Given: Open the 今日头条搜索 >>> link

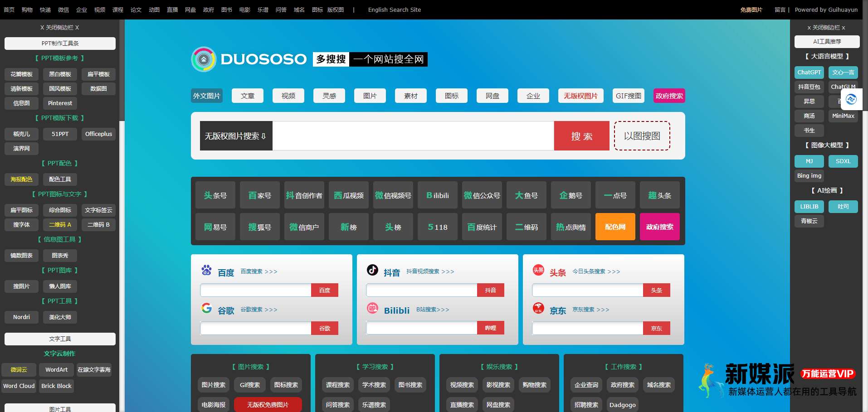Looking at the screenshot, I should (596, 271).
